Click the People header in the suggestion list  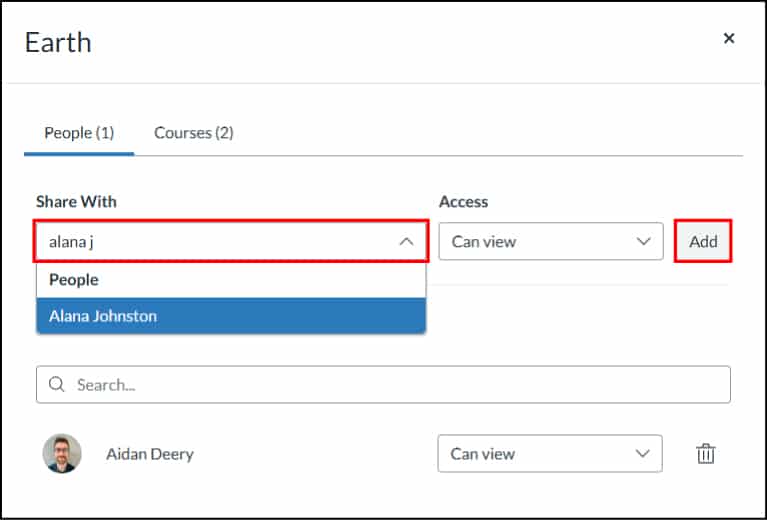point(74,280)
